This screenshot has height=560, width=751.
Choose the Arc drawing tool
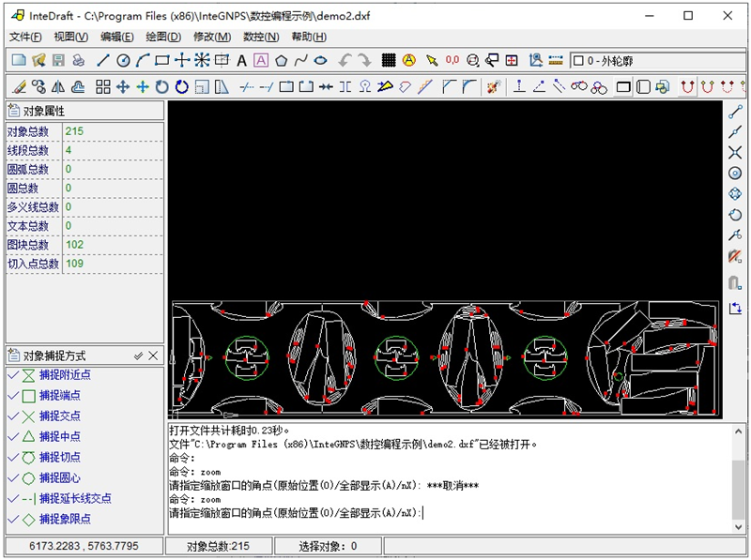pyautogui.click(x=143, y=60)
